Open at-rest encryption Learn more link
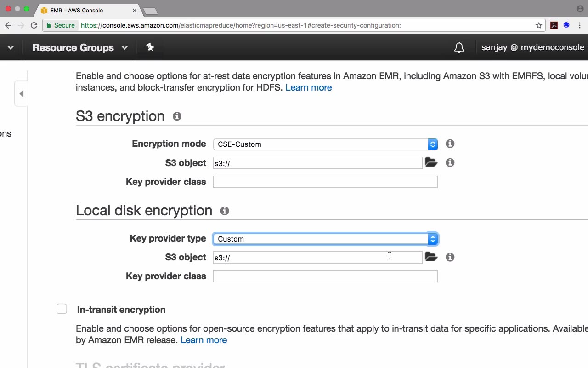 (308, 87)
